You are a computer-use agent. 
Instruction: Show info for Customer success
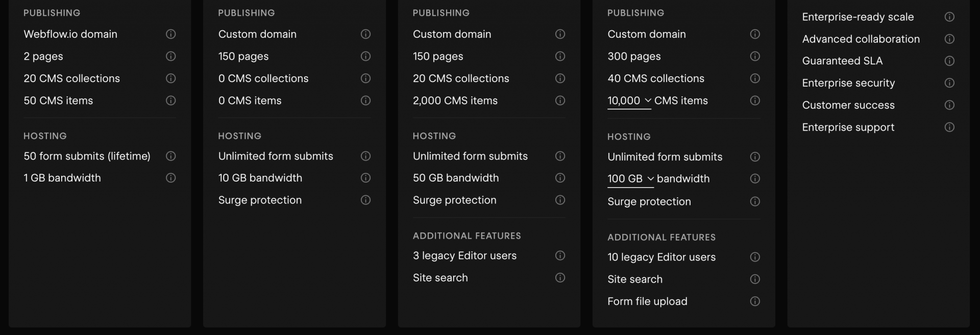949,105
